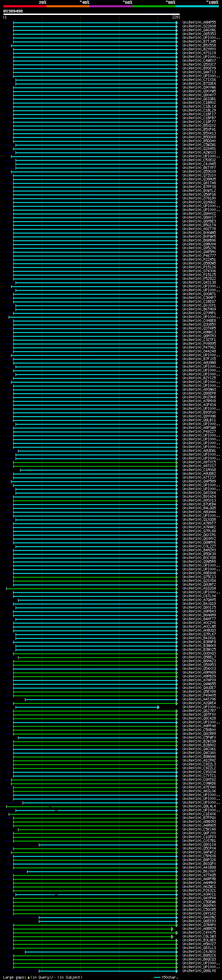Click the cyan alignment bar of UniRef100_B6JYA7

click(x=102, y=871)
